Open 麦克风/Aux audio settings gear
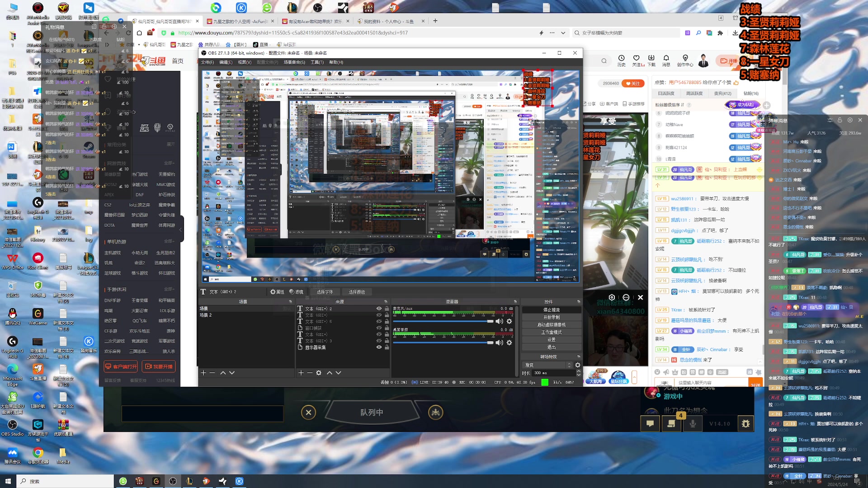The height and width of the screenshot is (488, 868). coord(509,321)
